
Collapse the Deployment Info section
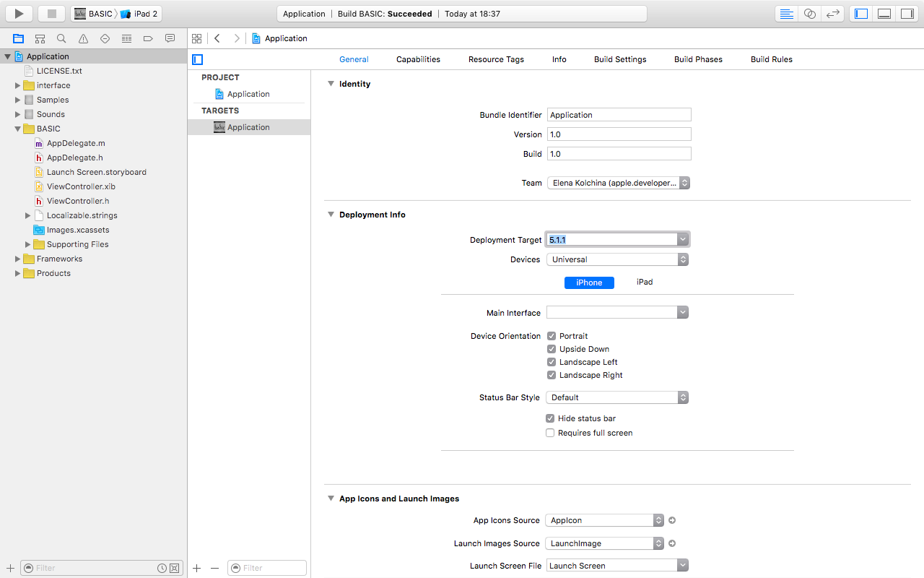click(x=331, y=215)
